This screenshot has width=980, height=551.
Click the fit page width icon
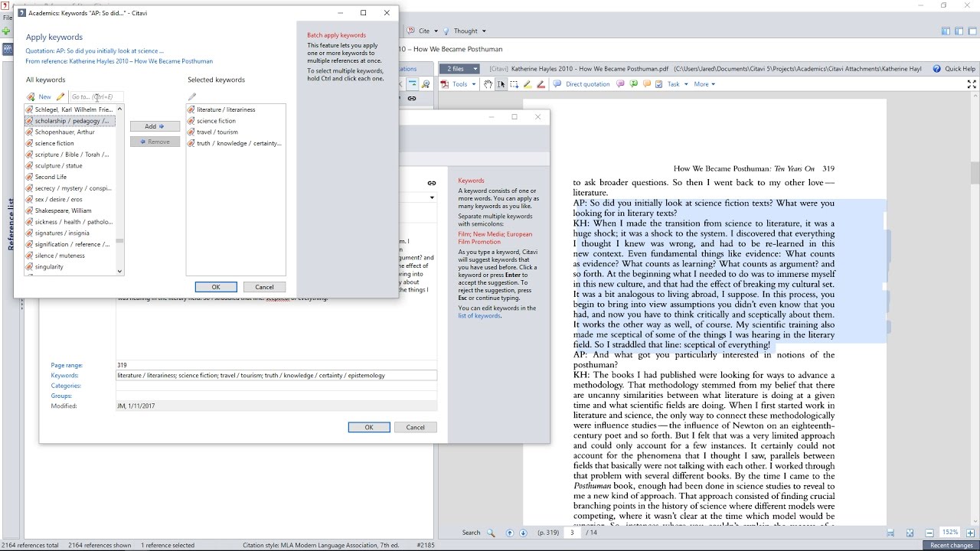(890, 533)
